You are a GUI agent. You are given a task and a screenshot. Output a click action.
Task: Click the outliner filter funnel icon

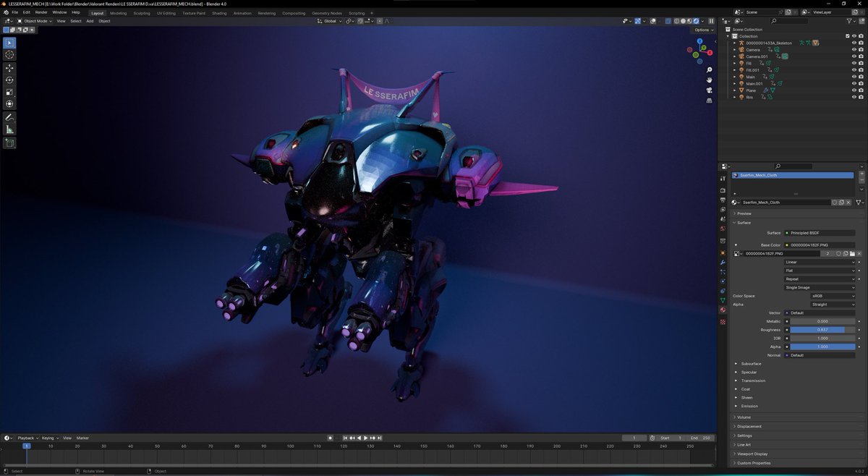pyautogui.click(x=850, y=21)
